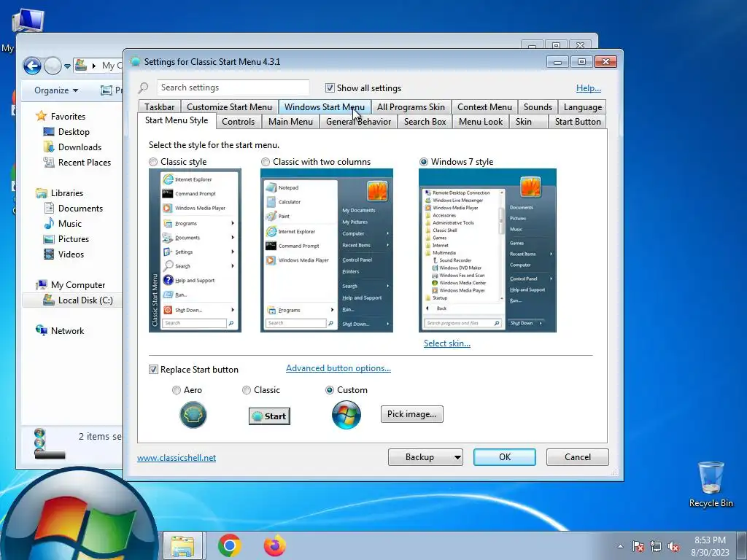The width and height of the screenshot is (747, 560).
Task: Click the Pick image... button
Action: point(411,414)
